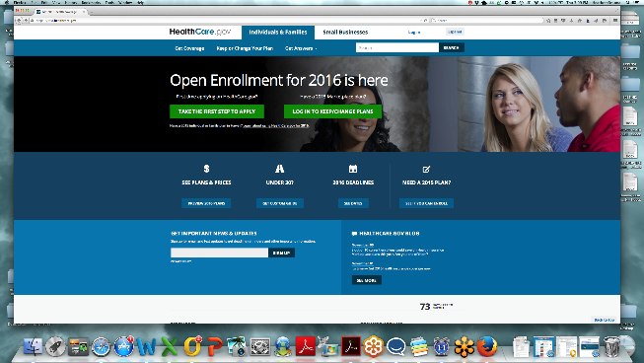Click the Español button in header

(x=455, y=32)
